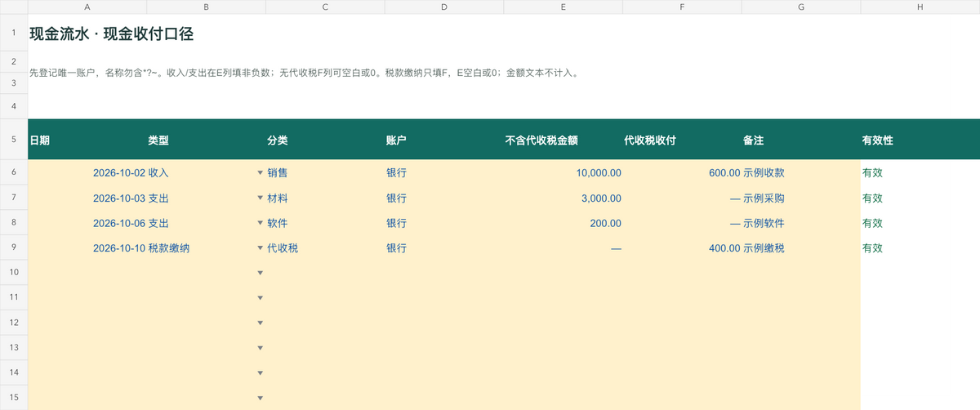Select column E header
Image resolution: width=980 pixels, height=410 pixels.
(563, 7)
